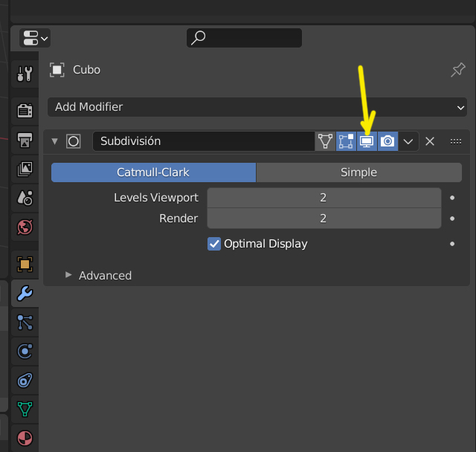Image resolution: width=476 pixels, height=452 pixels.
Task: Toggle the pin icon next to Cubo
Action: pos(458,70)
